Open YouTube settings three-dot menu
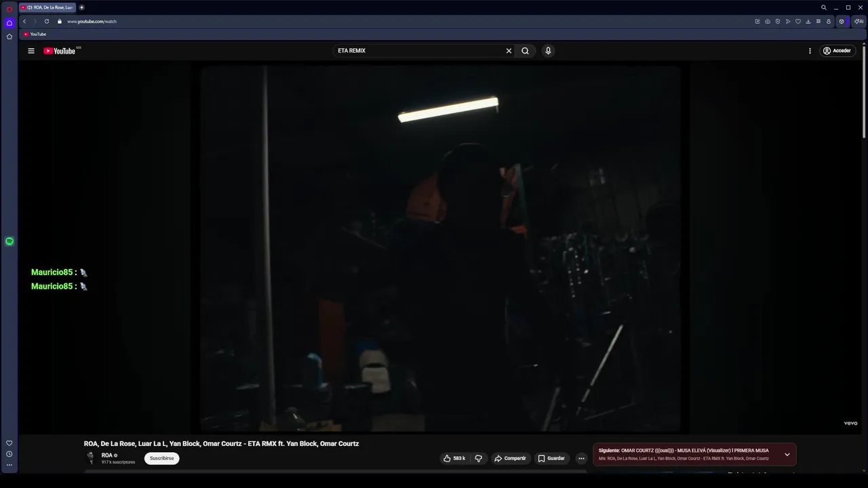Image resolution: width=868 pixels, height=488 pixels. pos(810,51)
